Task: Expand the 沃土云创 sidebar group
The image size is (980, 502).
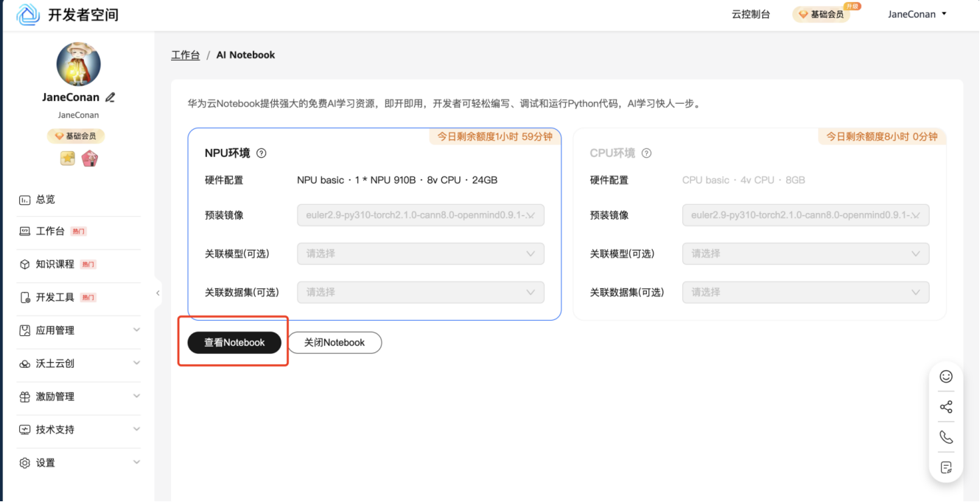Action: click(x=136, y=363)
